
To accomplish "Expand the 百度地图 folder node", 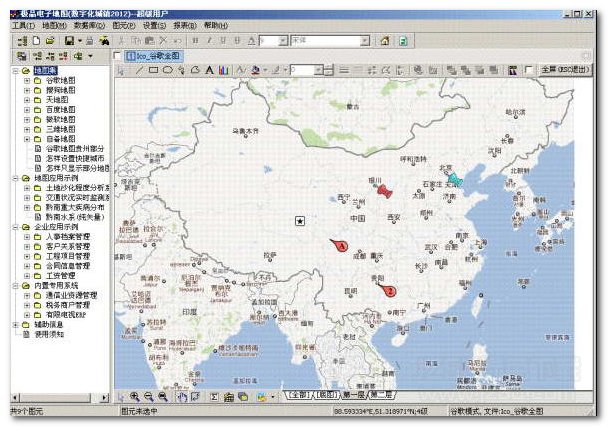I will [27, 110].
